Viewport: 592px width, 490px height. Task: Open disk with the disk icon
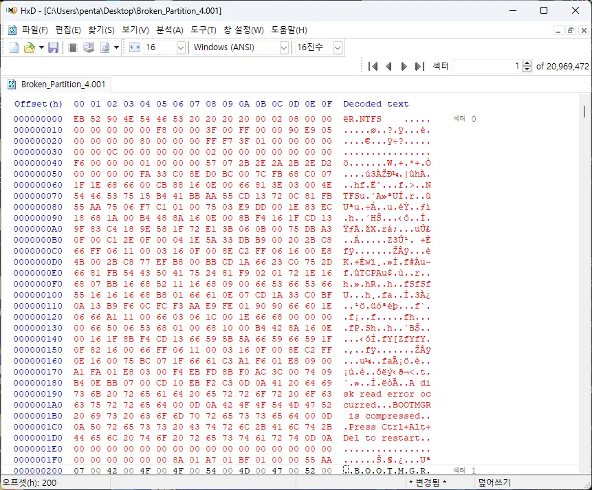click(x=88, y=48)
